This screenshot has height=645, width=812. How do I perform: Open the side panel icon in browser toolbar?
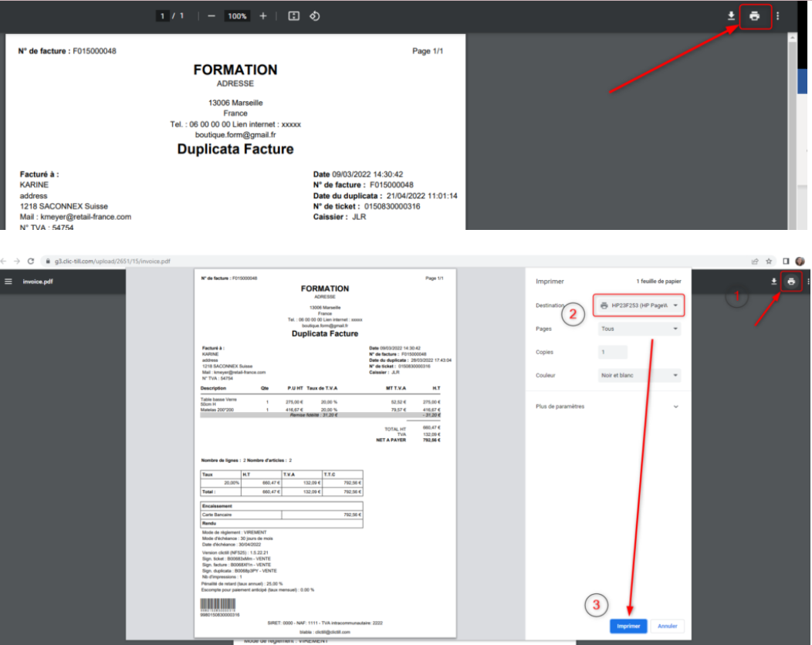(x=786, y=262)
